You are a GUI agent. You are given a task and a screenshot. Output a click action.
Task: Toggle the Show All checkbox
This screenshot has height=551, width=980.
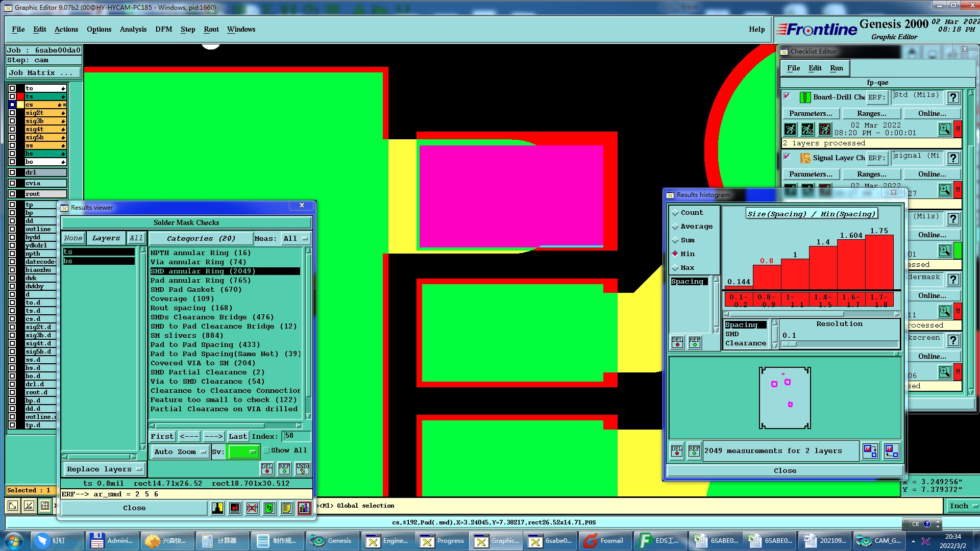[x=266, y=450]
